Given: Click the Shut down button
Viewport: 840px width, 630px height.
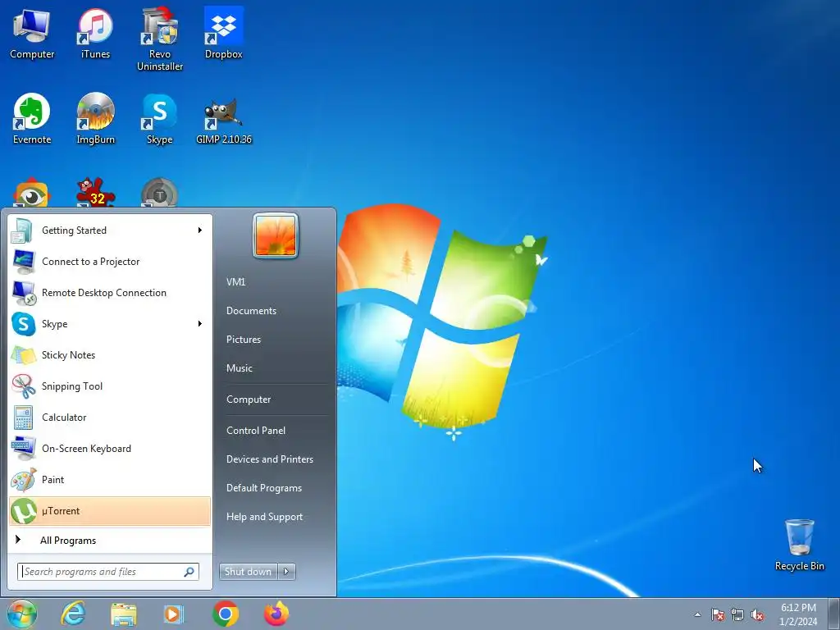Looking at the screenshot, I should [x=248, y=572].
